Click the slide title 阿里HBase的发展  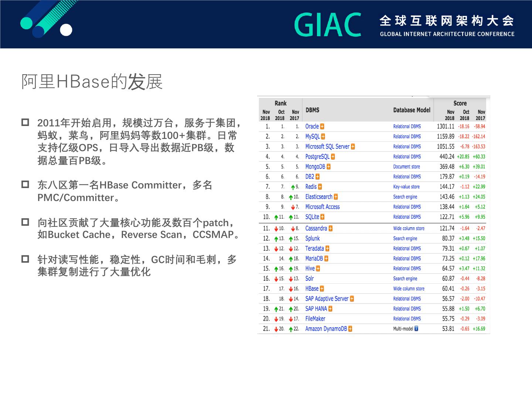pyautogui.click(x=92, y=82)
